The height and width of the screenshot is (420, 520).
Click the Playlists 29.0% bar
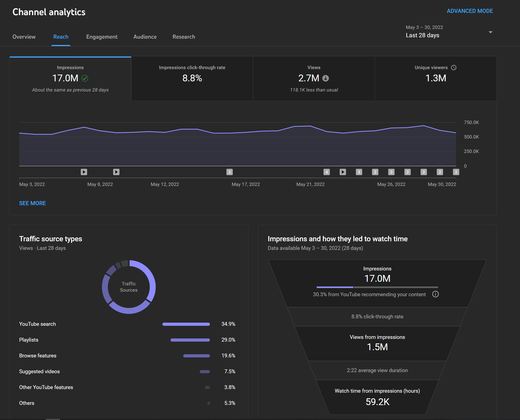pos(190,340)
